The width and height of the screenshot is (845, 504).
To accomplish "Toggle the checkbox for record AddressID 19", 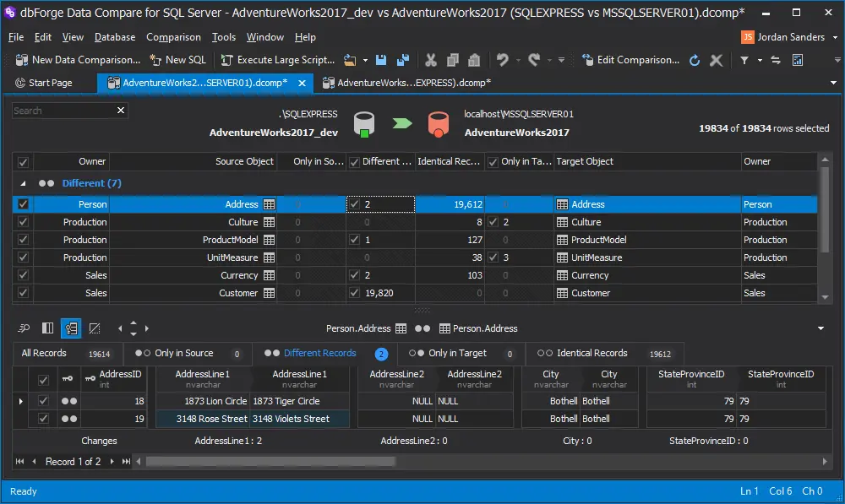I will pos(44,419).
